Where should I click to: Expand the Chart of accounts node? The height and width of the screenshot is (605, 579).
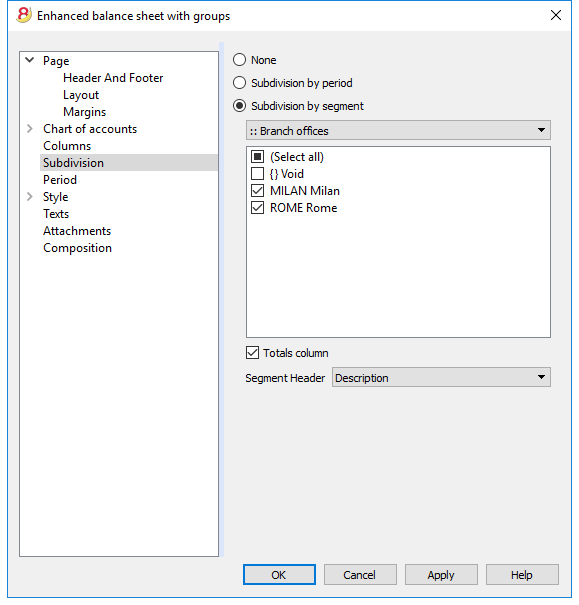[x=30, y=128]
